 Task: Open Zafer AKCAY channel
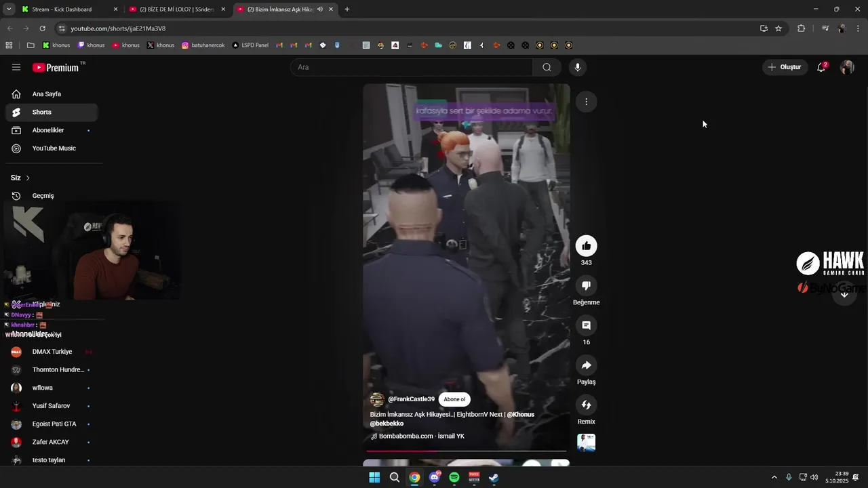click(x=52, y=442)
